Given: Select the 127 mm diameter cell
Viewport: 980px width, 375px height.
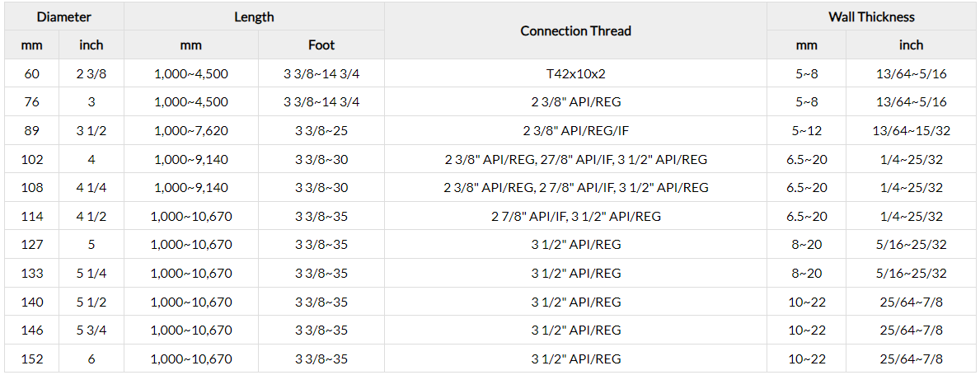Looking at the screenshot, I should point(31,245).
